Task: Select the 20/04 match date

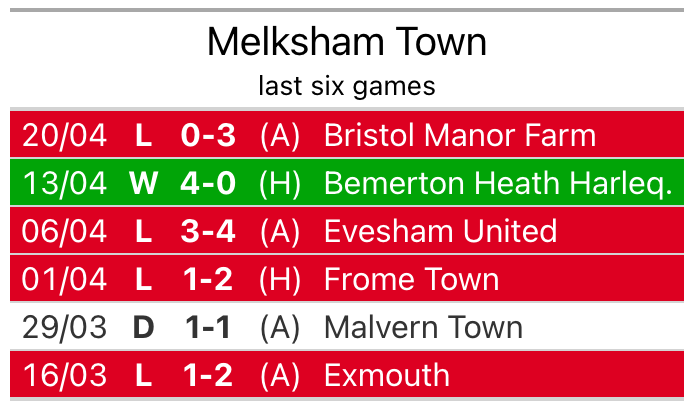Action: [x=64, y=135]
